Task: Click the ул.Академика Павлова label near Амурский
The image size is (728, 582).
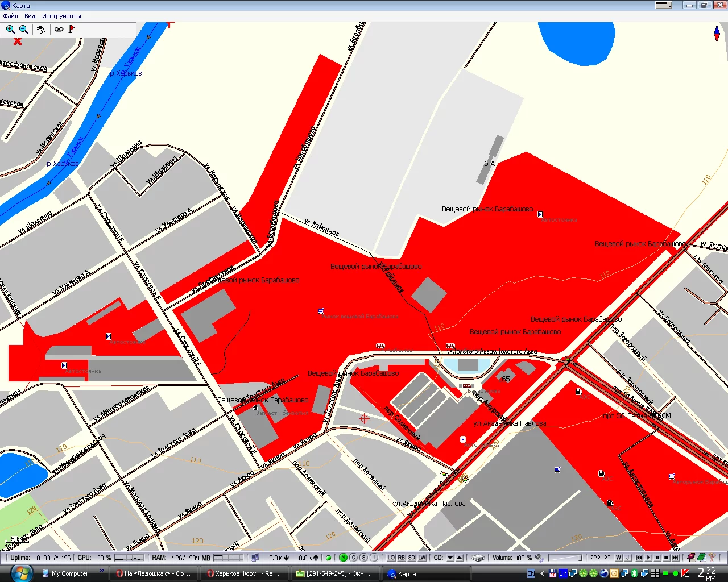Action: tap(510, 423)
